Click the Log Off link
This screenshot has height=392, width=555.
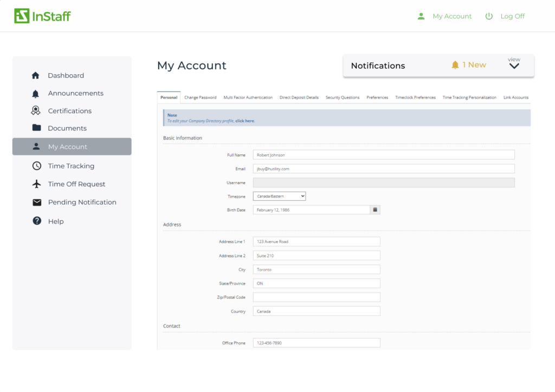[x=513, y=16]
